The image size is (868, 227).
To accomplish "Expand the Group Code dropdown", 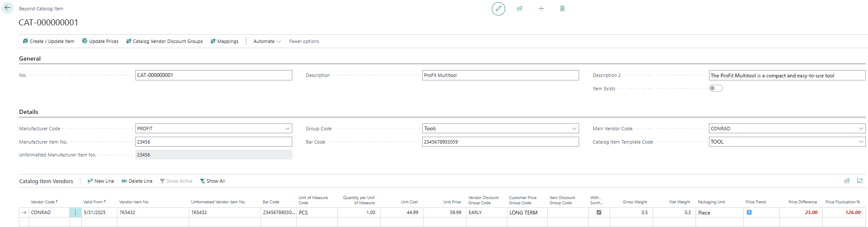I will (x=574, y=129).
